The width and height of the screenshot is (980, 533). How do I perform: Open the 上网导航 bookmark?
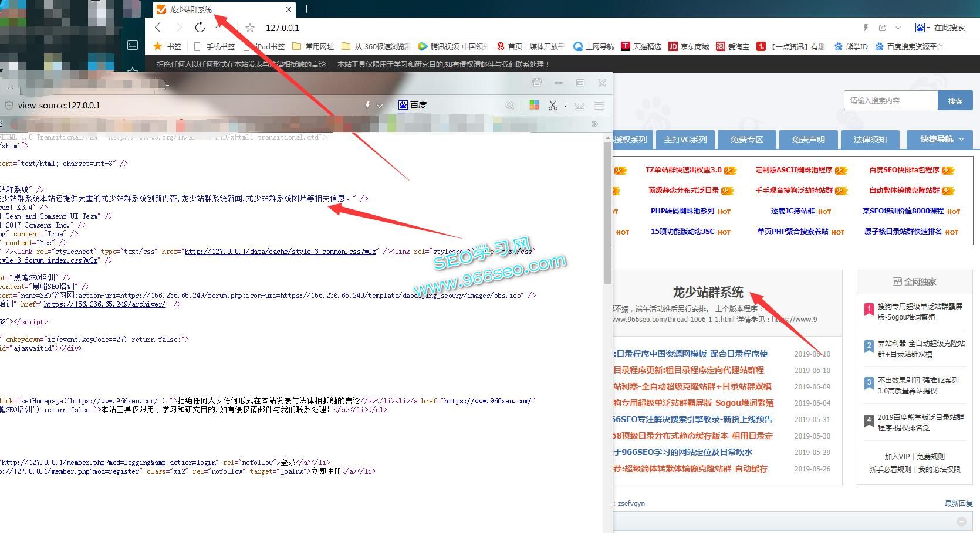pyautogui.click(x=593, y=46)
